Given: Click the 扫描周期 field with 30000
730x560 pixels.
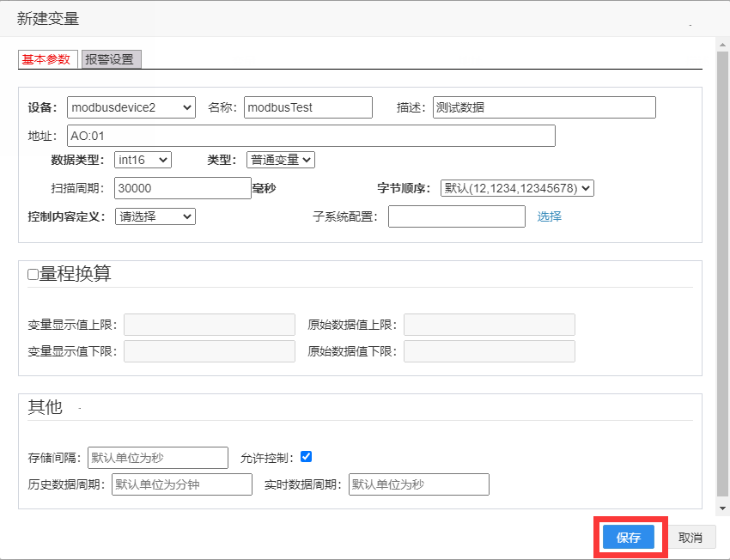Looking at the screenshot, I should pyautogui.click(x=182, y=188).
